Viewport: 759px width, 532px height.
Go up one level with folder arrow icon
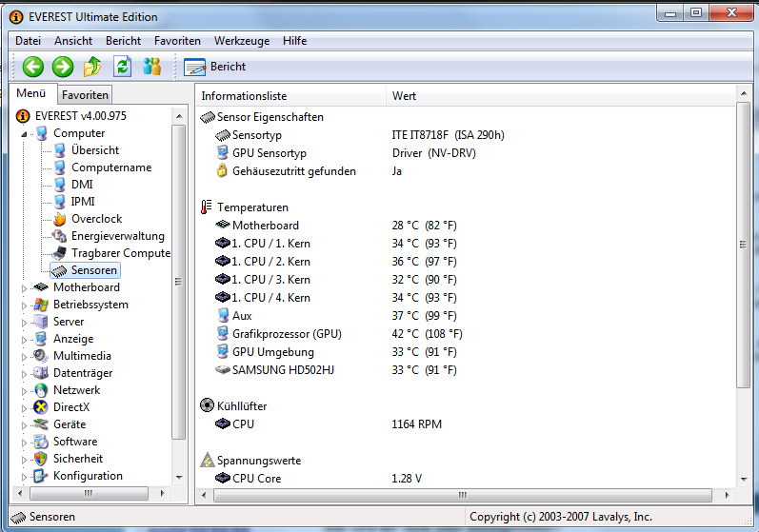click(x=92, y=67)
